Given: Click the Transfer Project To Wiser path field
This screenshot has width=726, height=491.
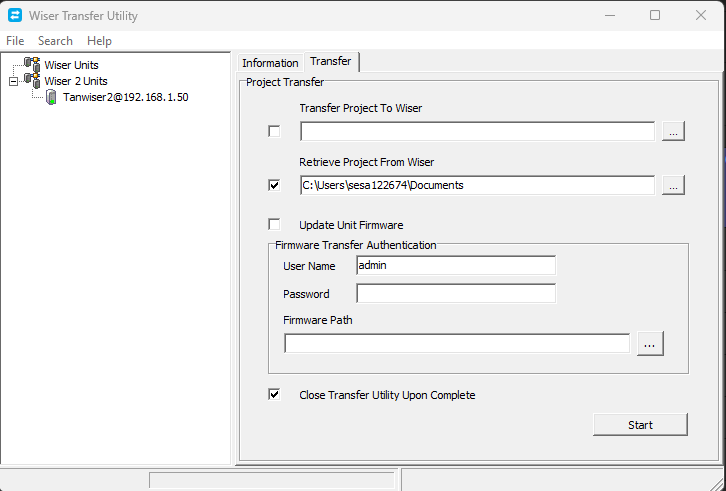Looking at the screenshot, I should (477, 132).
